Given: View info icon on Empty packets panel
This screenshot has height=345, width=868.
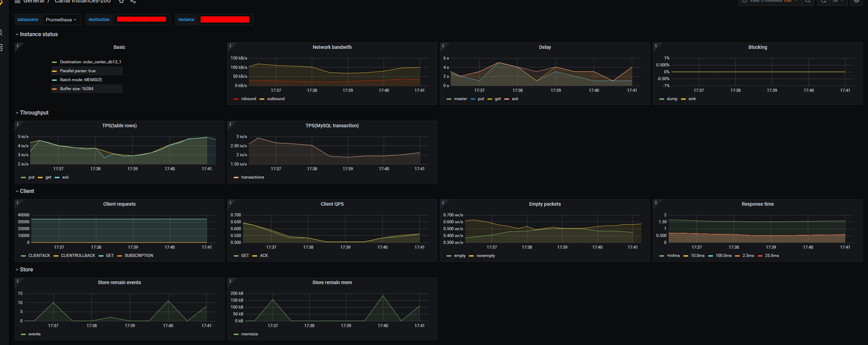Looking at the screenshot, I should 443,202.
